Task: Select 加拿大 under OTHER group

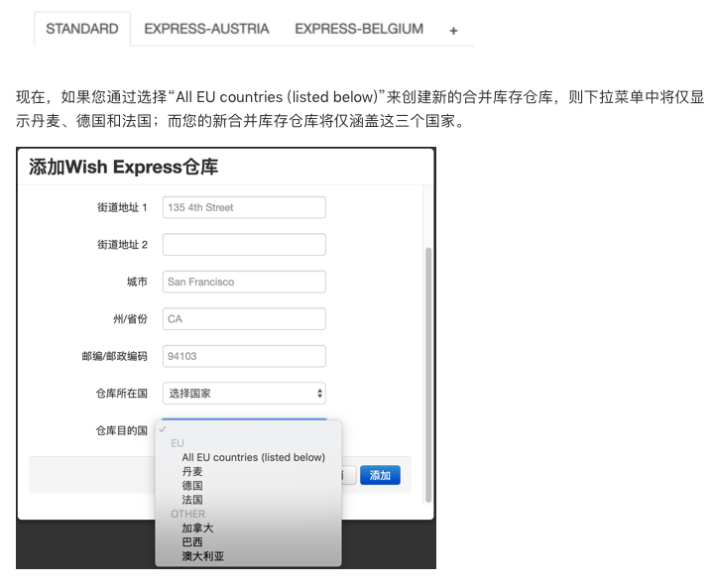Action: [x=197, y=529]
